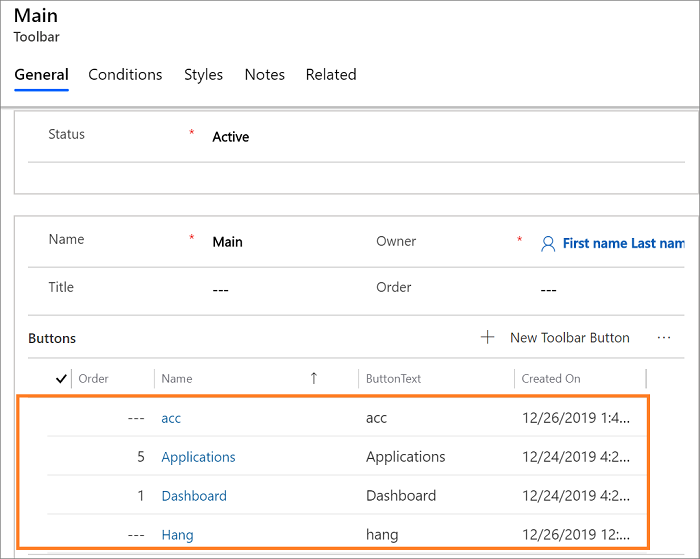Open the Dashboard button record link
The image size is (700, 559).
click(194, 496)
